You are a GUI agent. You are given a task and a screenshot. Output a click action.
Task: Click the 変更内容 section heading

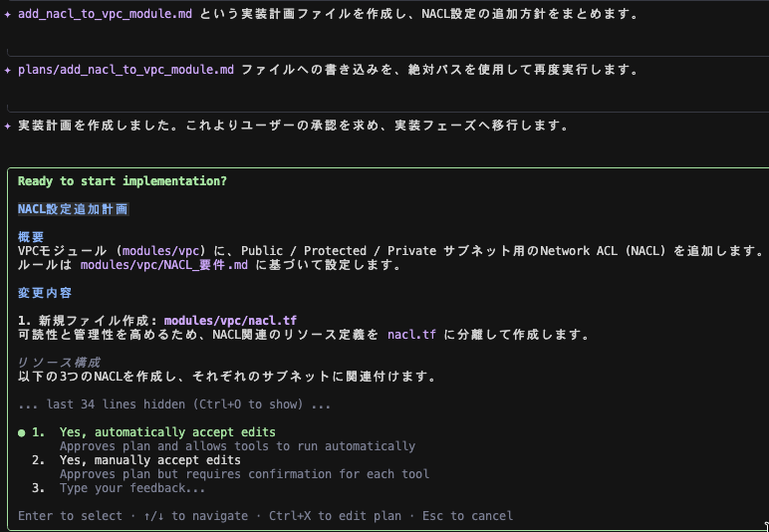coord(45,293)
